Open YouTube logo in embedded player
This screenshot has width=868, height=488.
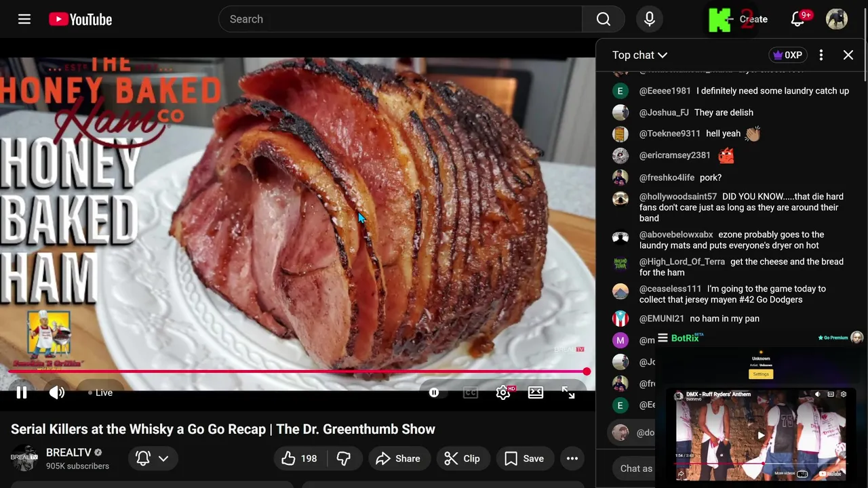coord(830,474)
